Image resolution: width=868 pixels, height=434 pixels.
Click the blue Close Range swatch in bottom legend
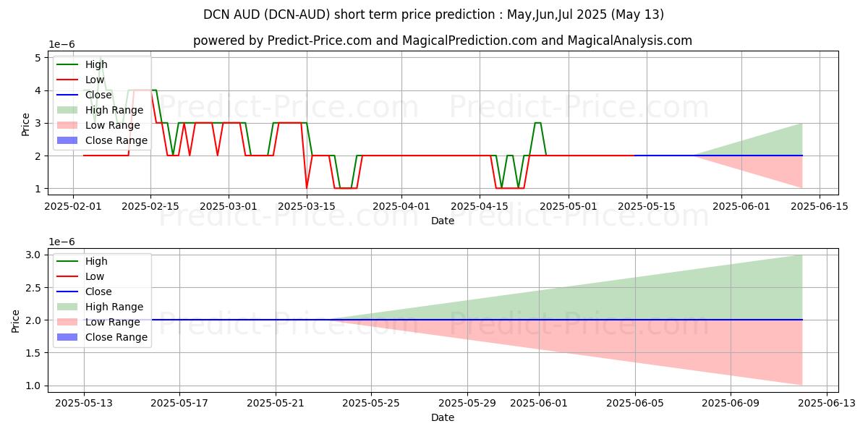click(x=68, y=337)
